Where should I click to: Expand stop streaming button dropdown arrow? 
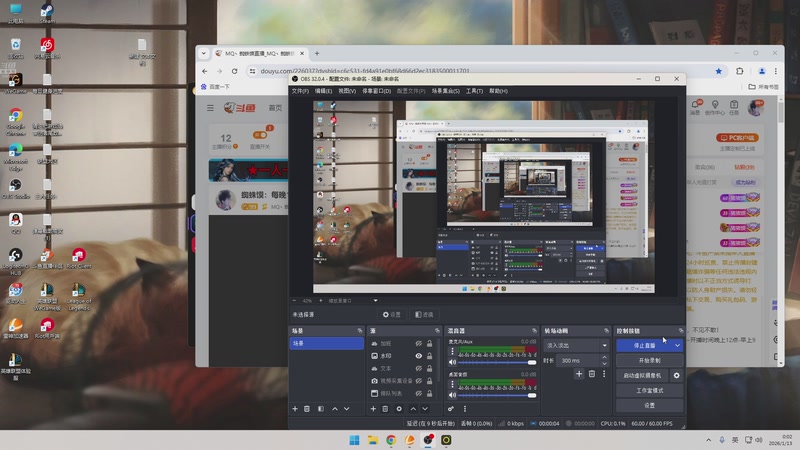(x=677, y=345)
